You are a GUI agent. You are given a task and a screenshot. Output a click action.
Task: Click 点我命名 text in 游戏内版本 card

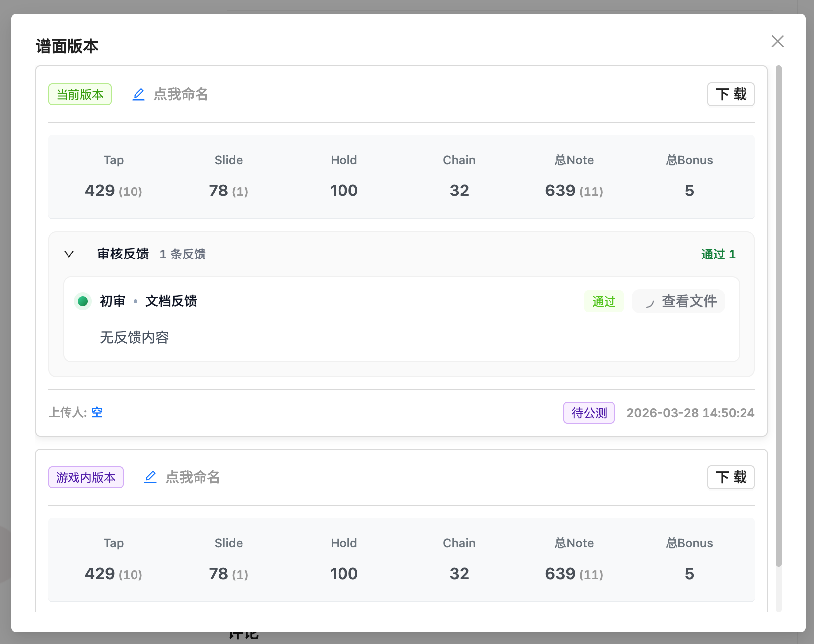pyautogui.click(x=193, y=477)
